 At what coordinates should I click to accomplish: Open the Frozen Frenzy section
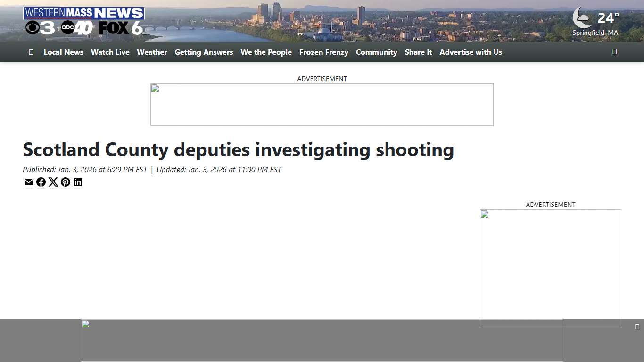coord(324,52)
